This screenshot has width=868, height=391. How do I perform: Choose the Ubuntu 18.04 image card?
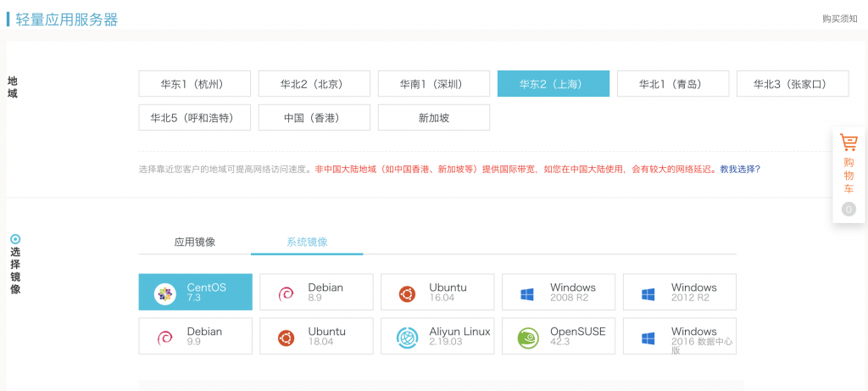point(317,336)
